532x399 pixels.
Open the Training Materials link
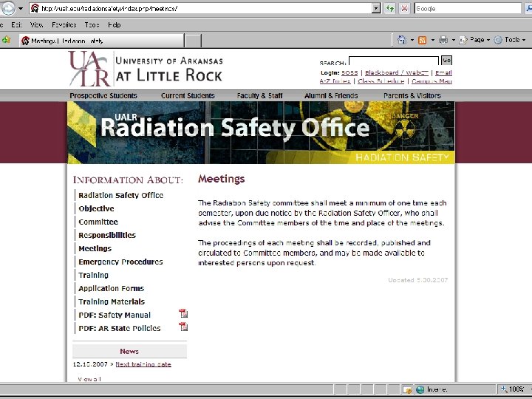click(x=112, y=301)
